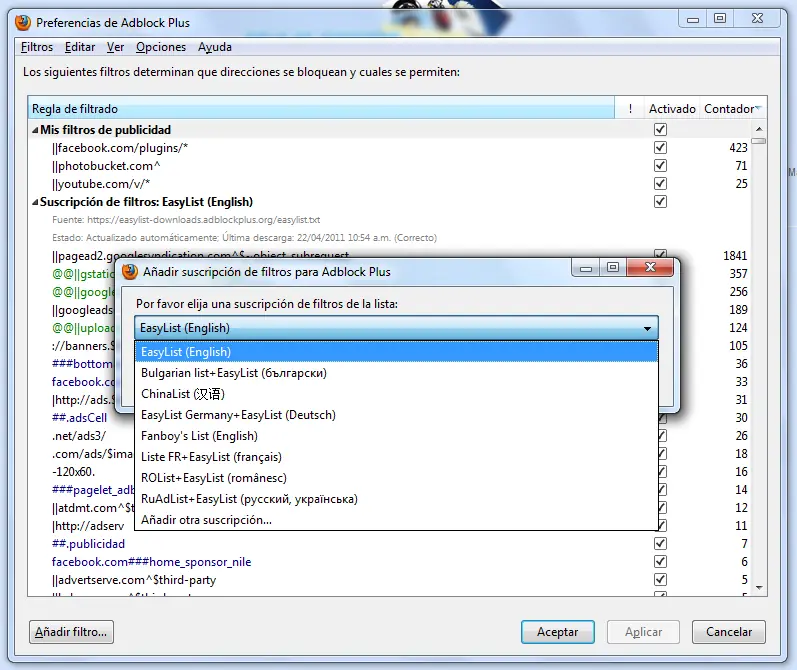797x670 pixels.
Task: Click the subscription combo box arrow
Action: (647, 328)
